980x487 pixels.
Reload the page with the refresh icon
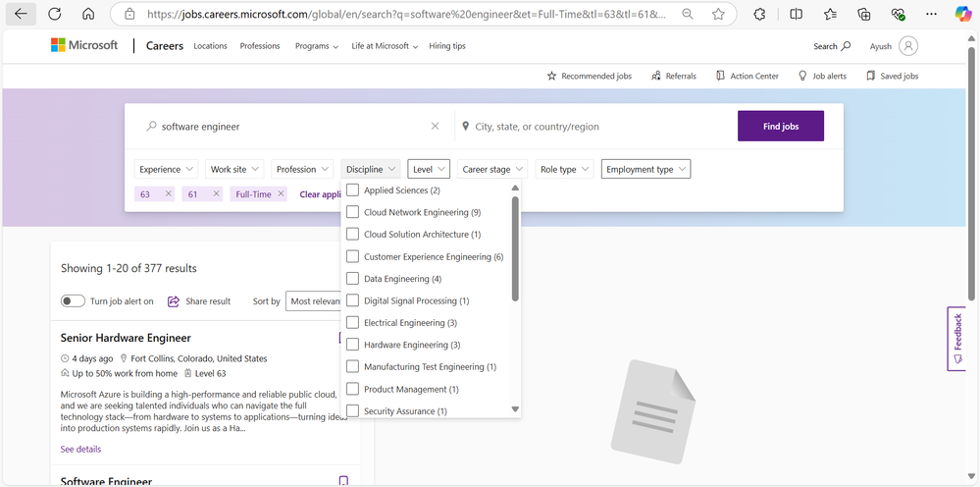(x=55, y=14)
